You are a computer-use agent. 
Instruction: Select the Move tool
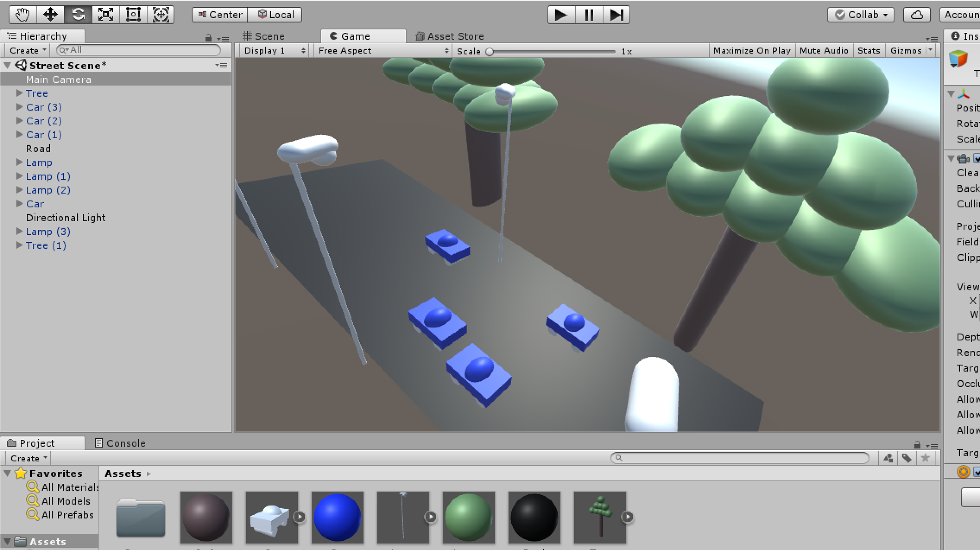pos(51,15)
